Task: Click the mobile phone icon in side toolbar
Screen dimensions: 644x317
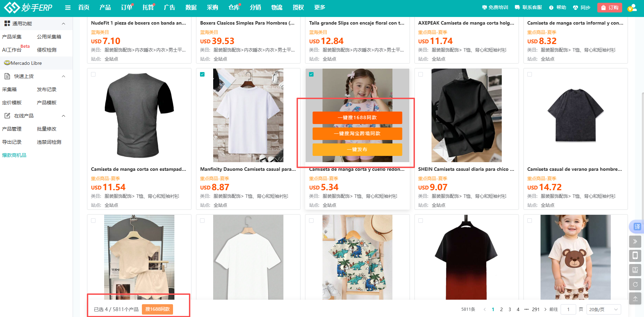Action: tap(635, 256)
